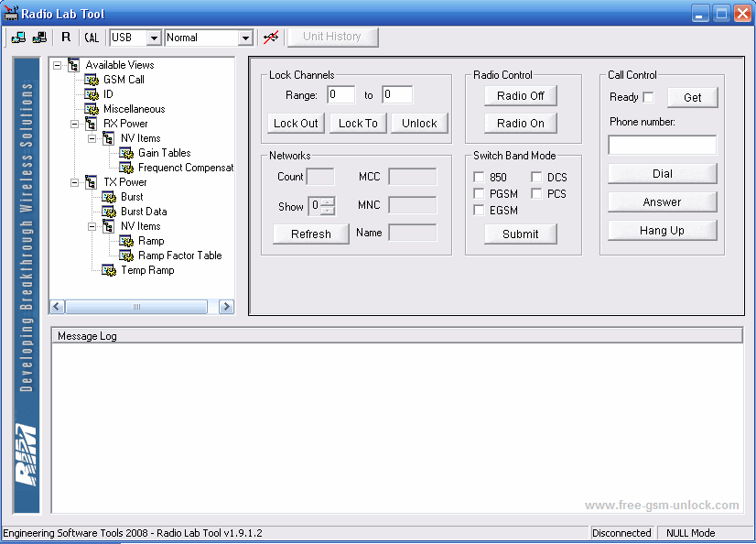Collapse the Available Views root node
Screen dimensions: 756x544
pos(57,65)
